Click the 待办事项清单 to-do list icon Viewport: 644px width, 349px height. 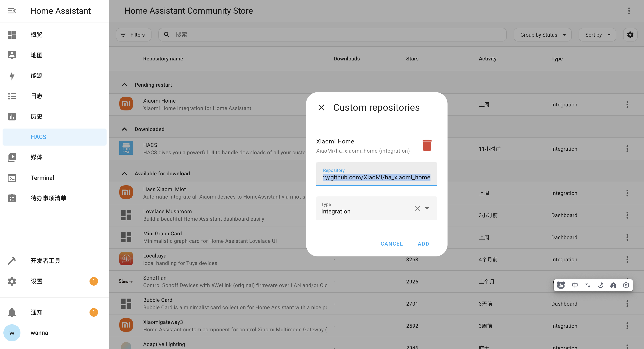[x=12, y=198]
